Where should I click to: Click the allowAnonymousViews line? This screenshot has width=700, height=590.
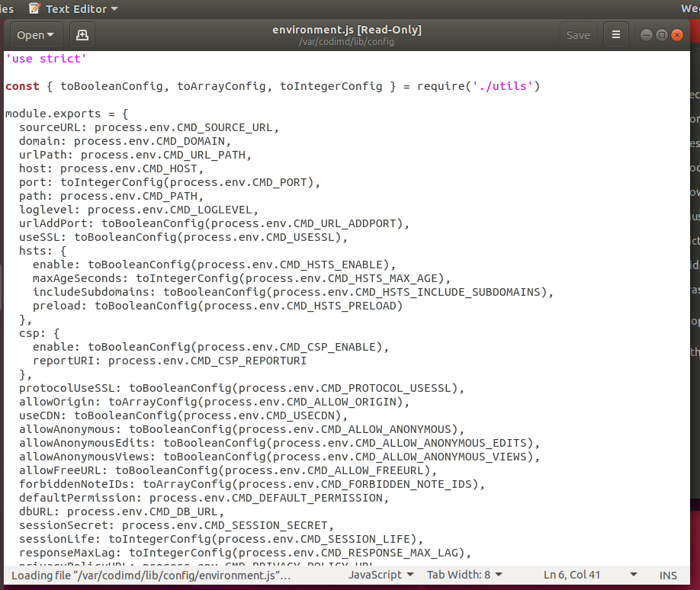click(279, 457)
